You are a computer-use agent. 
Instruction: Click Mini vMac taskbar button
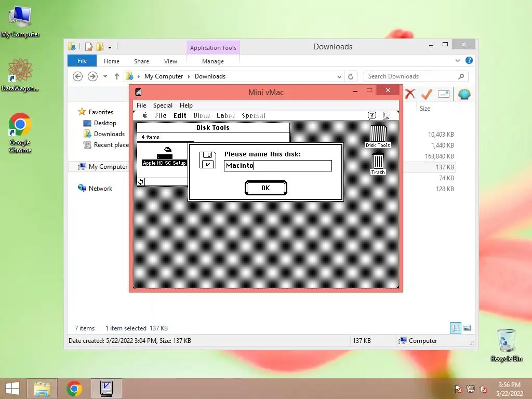coord(106,389)
